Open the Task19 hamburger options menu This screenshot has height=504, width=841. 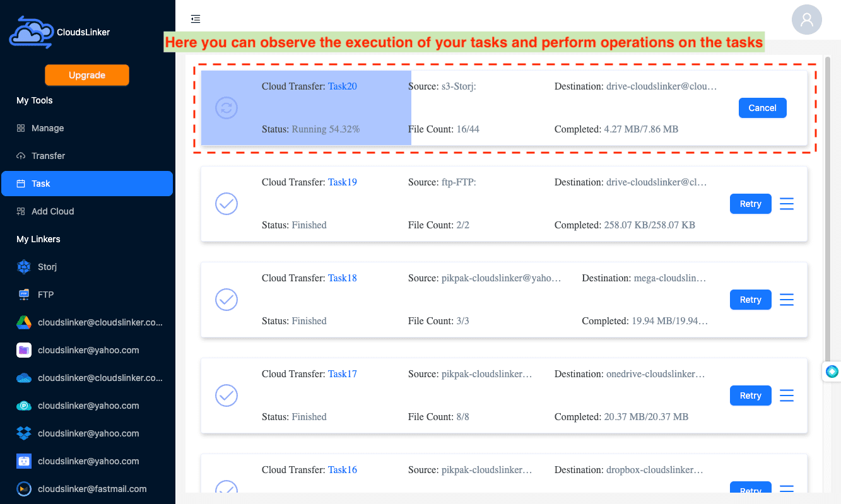pyautogui.click(x=786, y=204)
